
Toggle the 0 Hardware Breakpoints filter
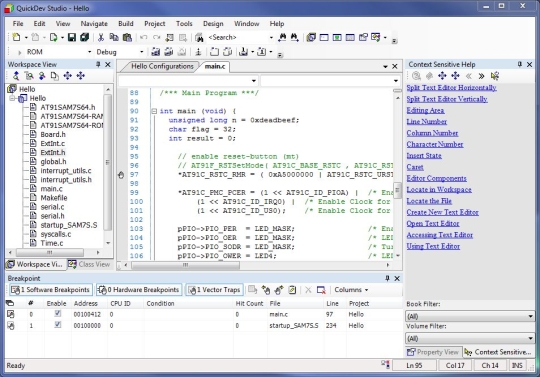coord(139,290)
